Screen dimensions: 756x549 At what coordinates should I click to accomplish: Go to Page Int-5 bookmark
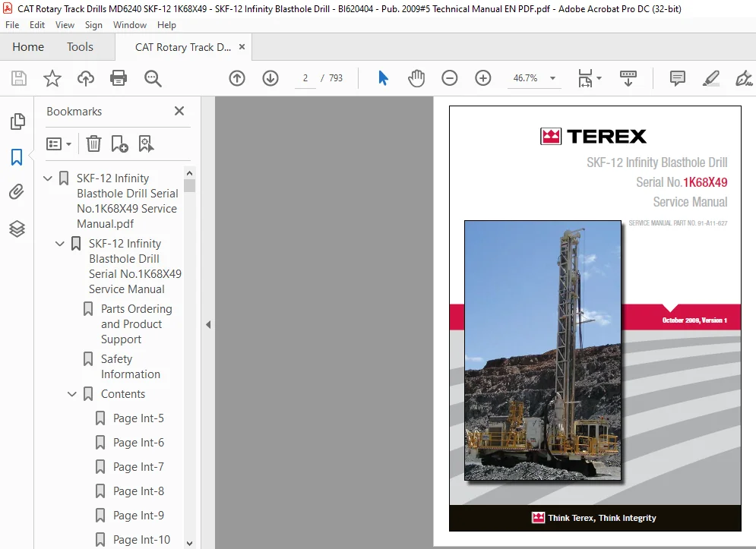138,418
